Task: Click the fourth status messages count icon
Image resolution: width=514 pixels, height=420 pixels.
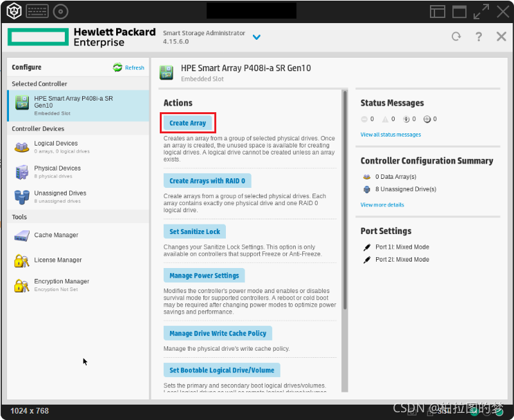Action: (x=427, y=119)
